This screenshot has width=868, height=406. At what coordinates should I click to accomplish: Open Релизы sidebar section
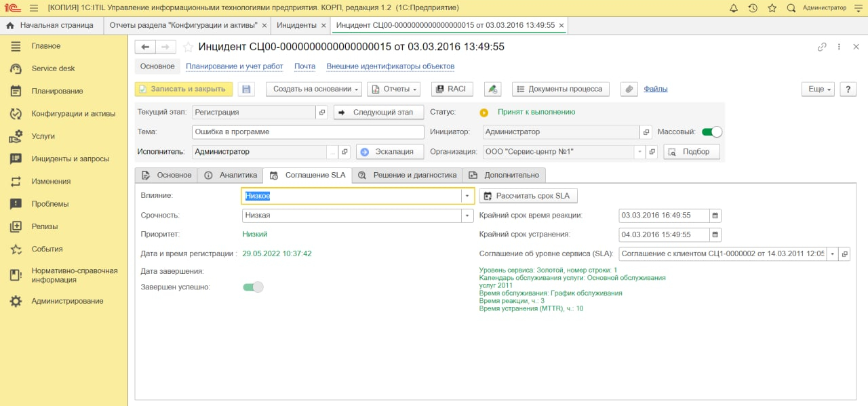64,226
